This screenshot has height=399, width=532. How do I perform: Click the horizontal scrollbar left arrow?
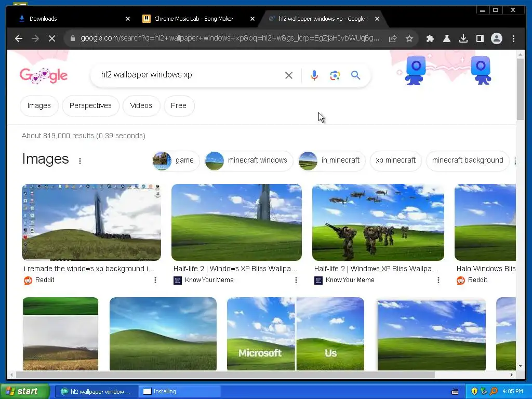(x=11, y=375)
